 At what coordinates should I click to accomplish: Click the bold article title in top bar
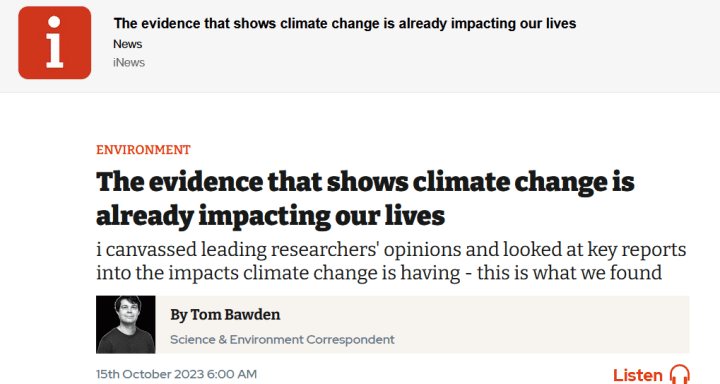point(344,23)
